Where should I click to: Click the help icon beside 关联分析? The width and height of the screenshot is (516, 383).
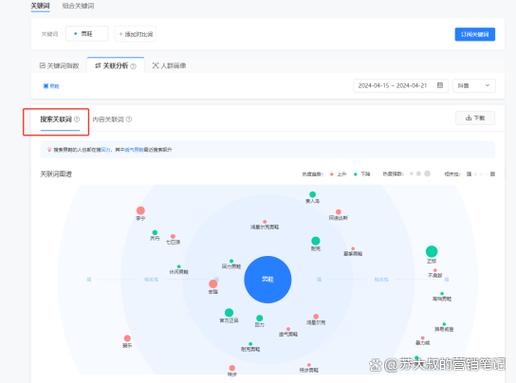[133, 66]
